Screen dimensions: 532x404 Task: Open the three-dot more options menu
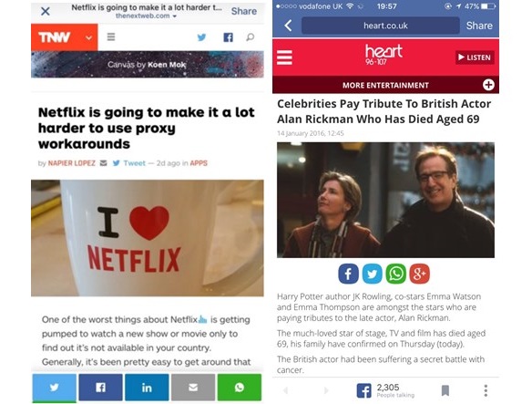(486, 390)
